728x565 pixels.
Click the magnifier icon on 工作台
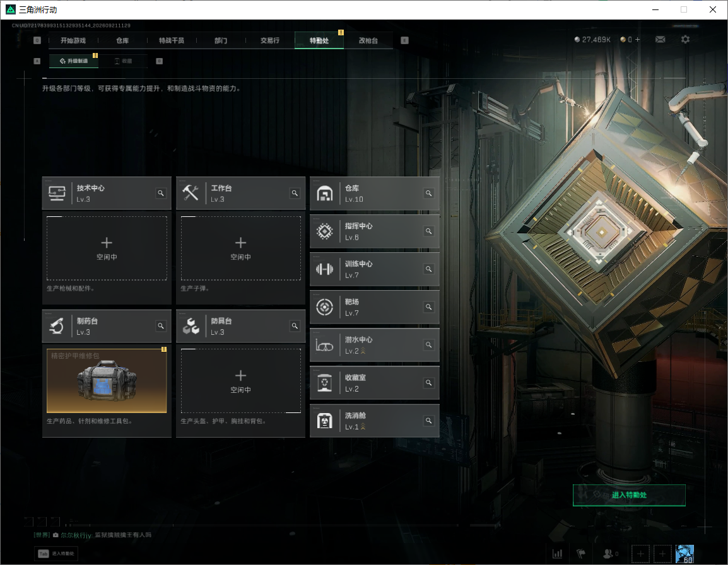(295, 193)
